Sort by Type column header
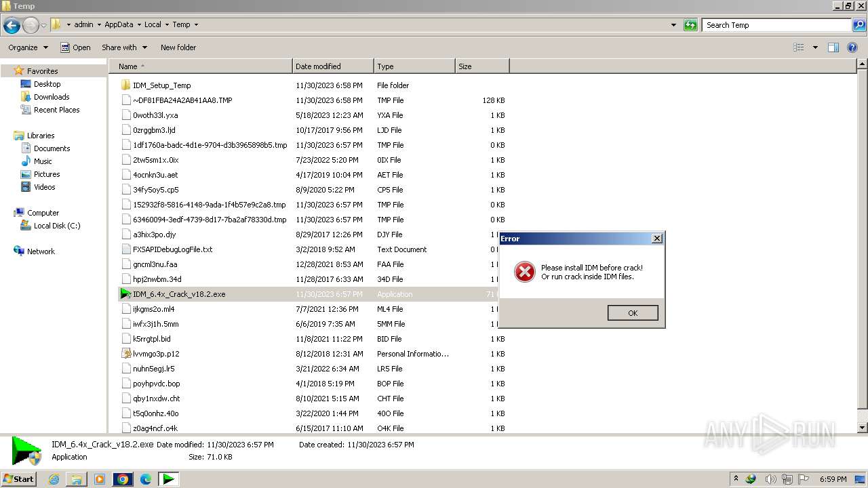 (414, 66)
